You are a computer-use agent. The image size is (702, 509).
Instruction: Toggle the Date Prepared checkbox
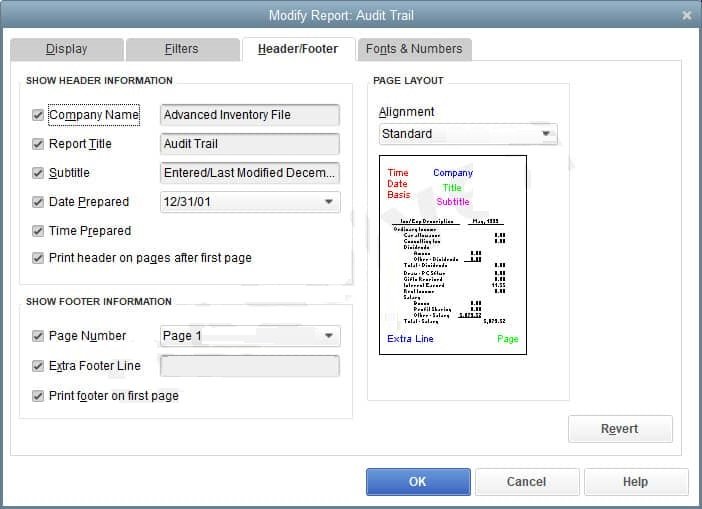[x=38, y=202]
